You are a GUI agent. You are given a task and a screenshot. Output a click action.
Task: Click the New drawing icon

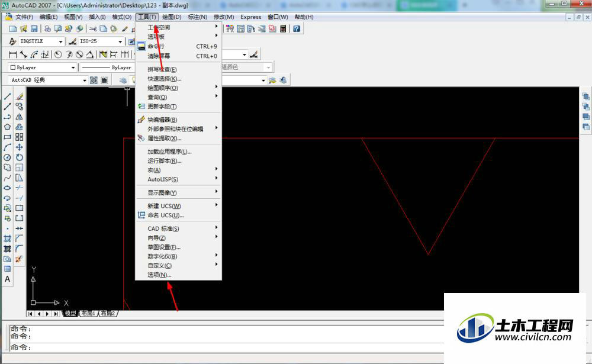pyautogui.click(x=13, y=28)
